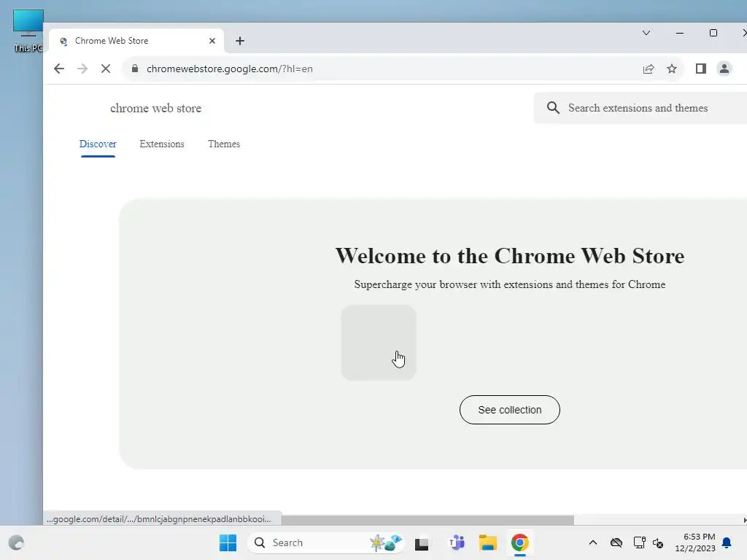
Task: Switch to the Discover tab
Action: coord(98,144)
